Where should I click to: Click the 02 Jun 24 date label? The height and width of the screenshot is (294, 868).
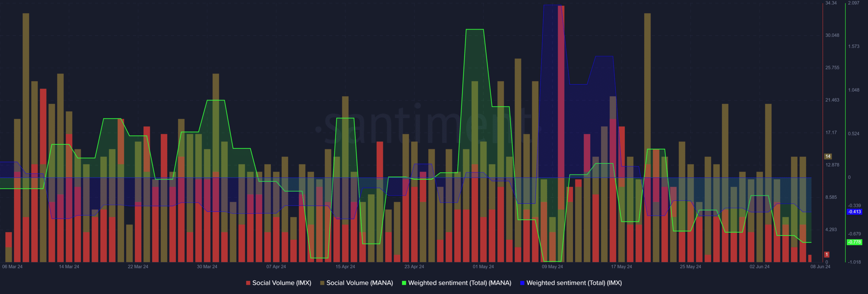pyautogui.click(x=759, y=267)
